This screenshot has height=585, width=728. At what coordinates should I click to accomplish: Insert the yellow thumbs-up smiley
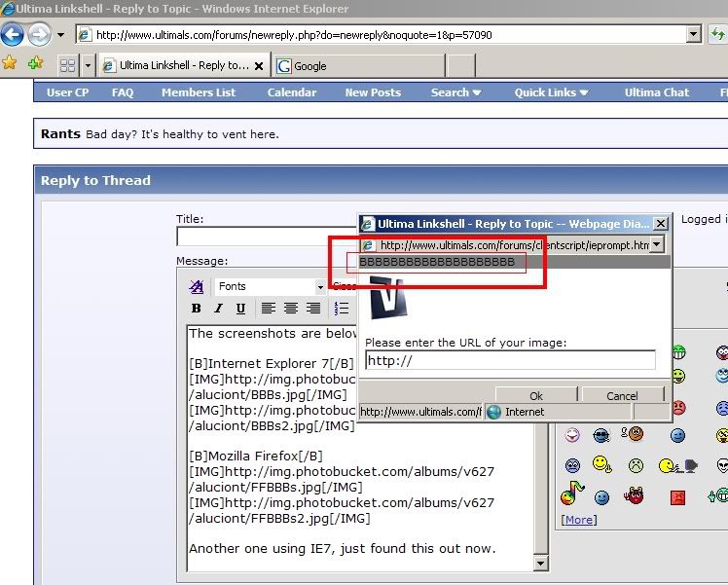point(601,464)
